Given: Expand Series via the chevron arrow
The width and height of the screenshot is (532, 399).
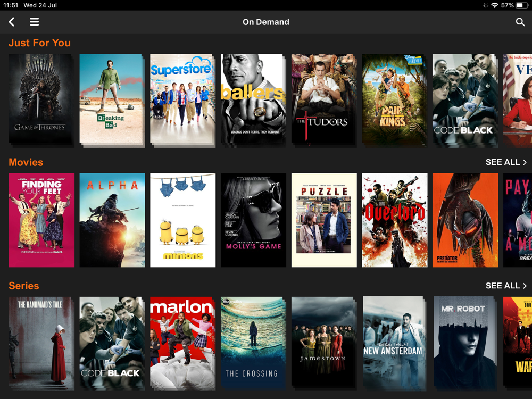Looking at the screenshot, I should pos(525,286).
